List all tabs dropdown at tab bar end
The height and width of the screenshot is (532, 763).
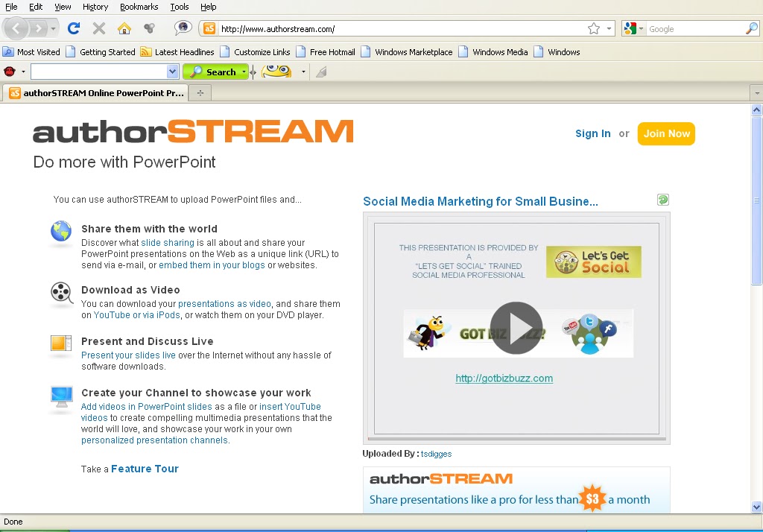coord(757,92)
